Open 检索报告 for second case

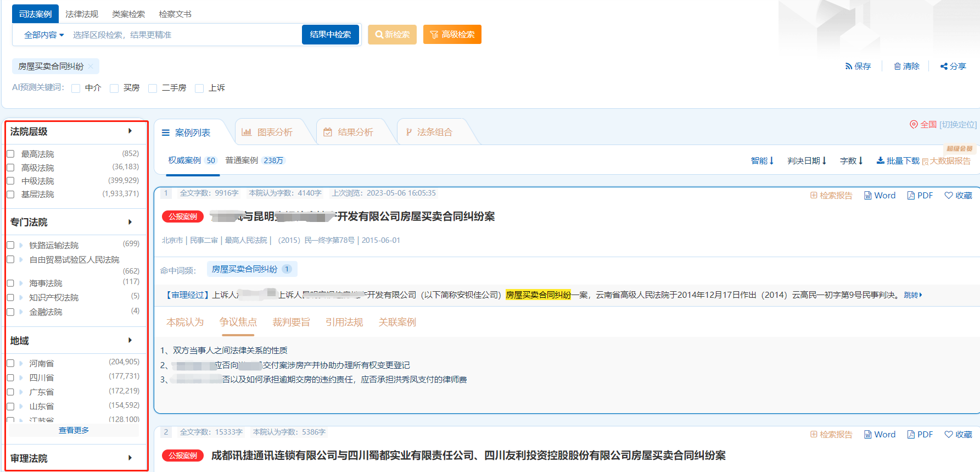tap(831, 435)
